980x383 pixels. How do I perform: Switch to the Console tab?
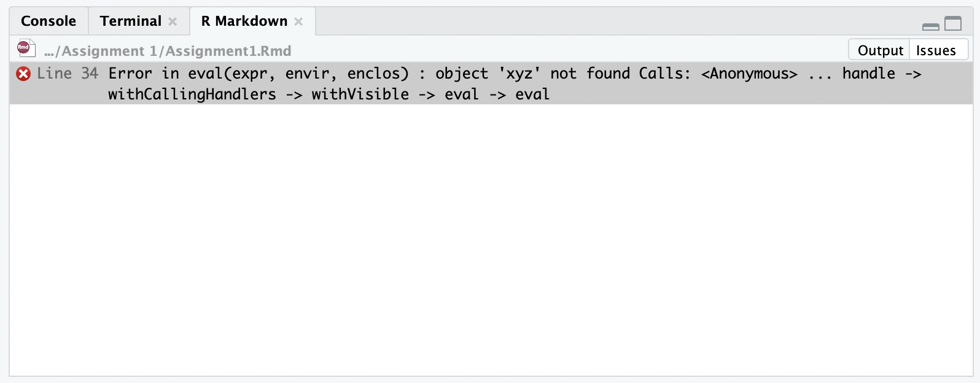pos(49,20)
